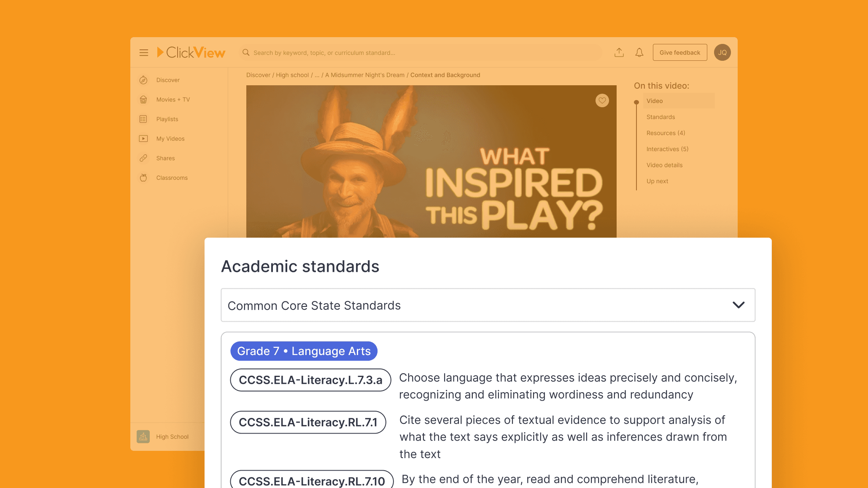The width and height of the screenshot is (868, 488).
Task: Expand the collapsed breadcrumb ellipsis
Action: [x=317, y=75]
